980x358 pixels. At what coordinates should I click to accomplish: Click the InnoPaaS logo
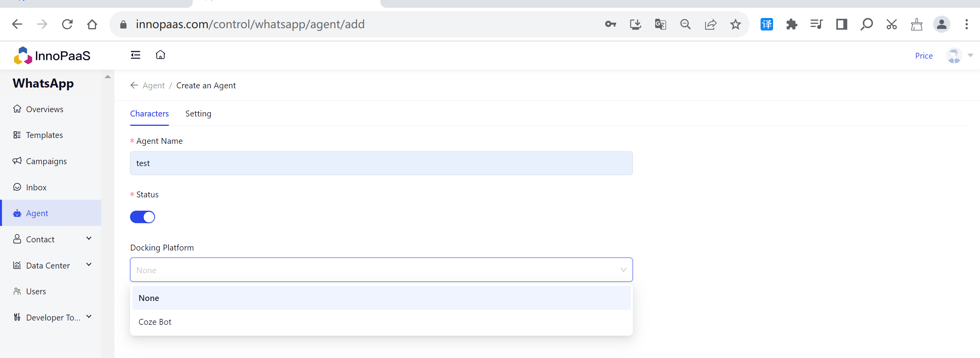coord(52,56)
